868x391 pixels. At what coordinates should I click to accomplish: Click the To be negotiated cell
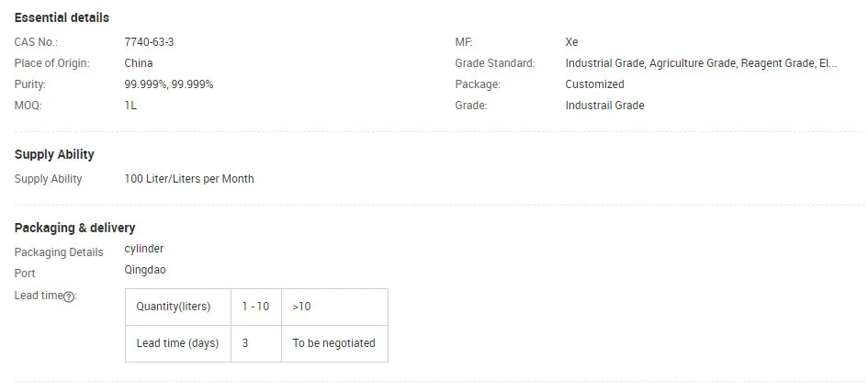tap(335, 343)
